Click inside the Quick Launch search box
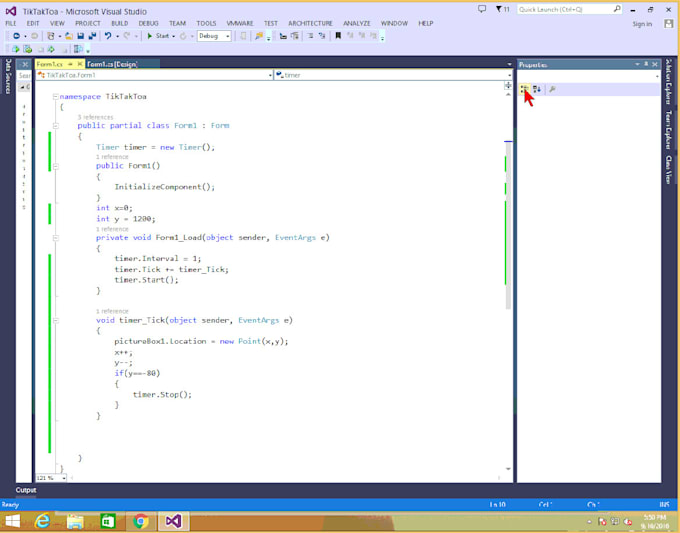 click(x=569, y=9)
